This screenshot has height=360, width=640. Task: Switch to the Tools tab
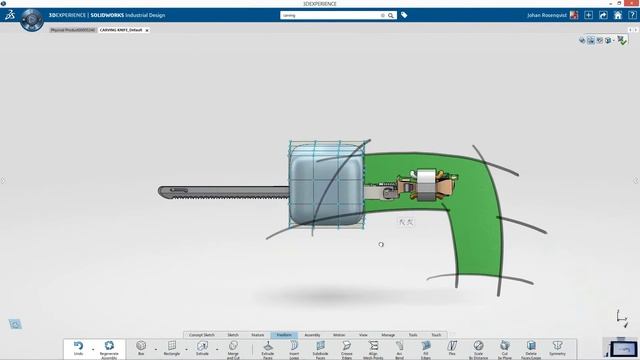[x=413, y=335]
